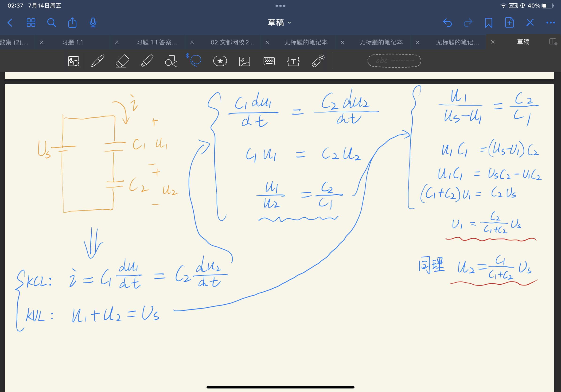Insert an image with Photo tool
The width and height of the screenshot is (561, 392).
[x=244, y=61]
